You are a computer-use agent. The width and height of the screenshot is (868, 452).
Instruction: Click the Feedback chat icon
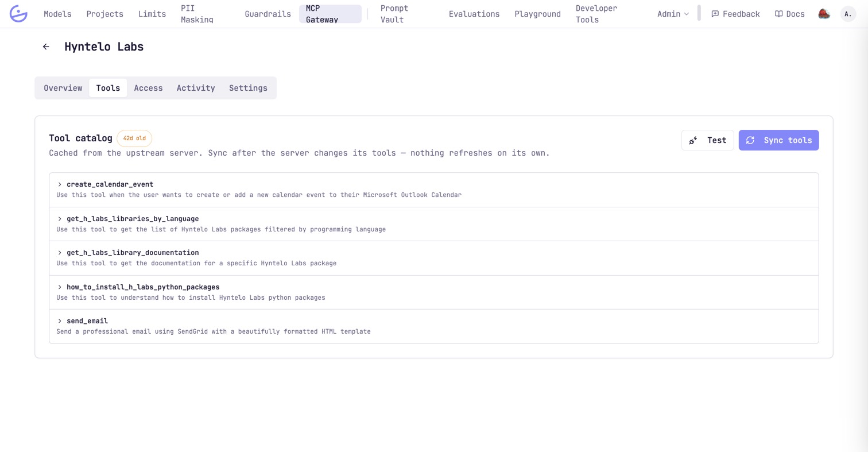coord(715,14)
